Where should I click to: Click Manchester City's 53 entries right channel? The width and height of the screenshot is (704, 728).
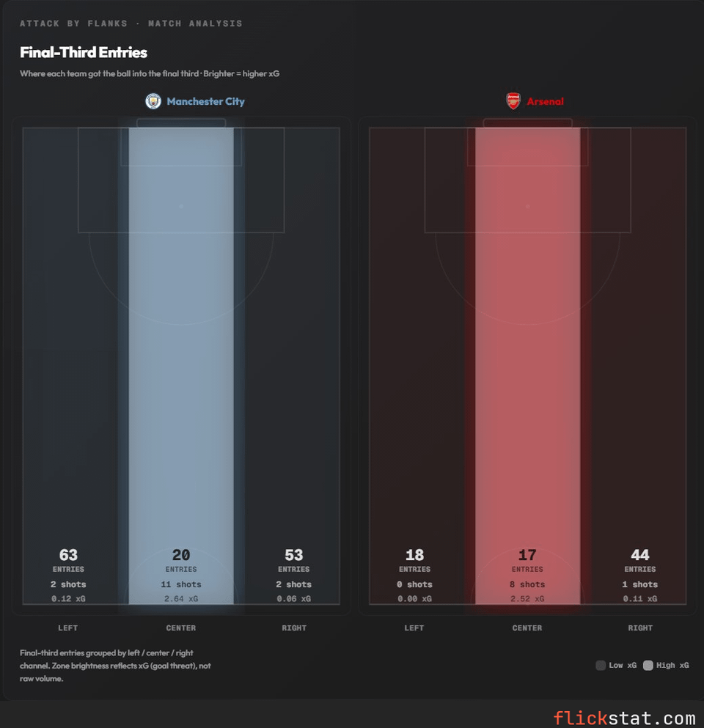(x=293, y=367)
